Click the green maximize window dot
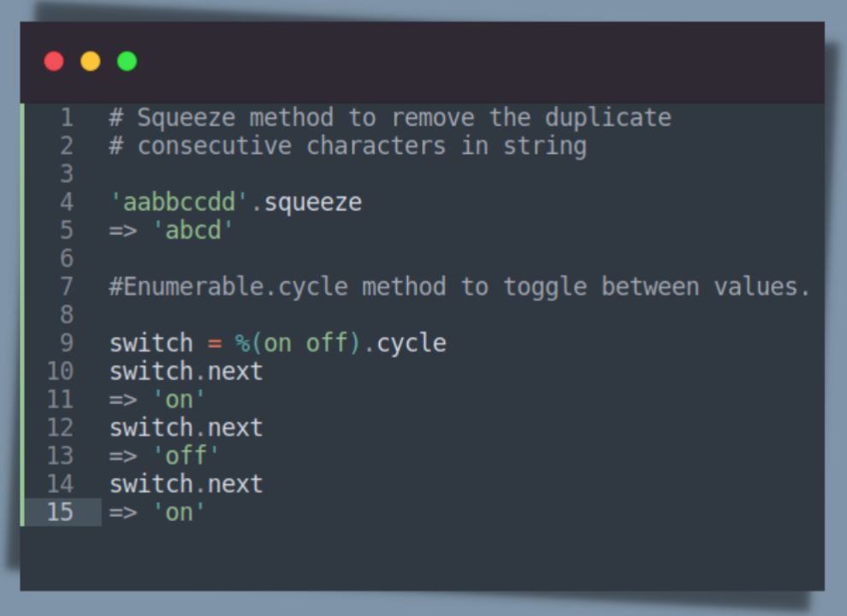Screen dimensions: 847x616 127,61
